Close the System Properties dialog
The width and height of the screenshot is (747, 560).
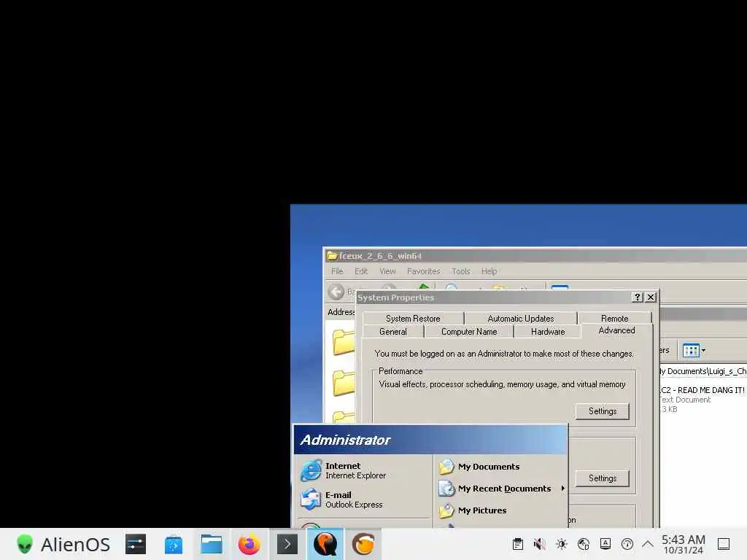651,297
